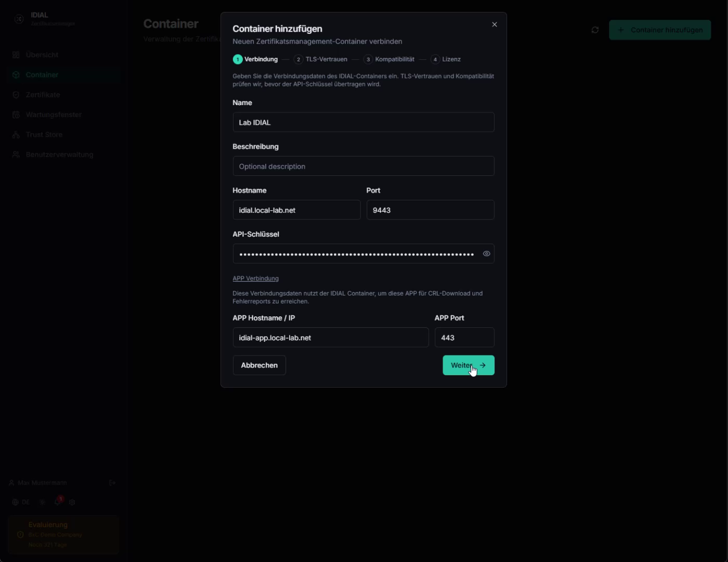
Task: Click the Trust Store icon
Action: 16,134
